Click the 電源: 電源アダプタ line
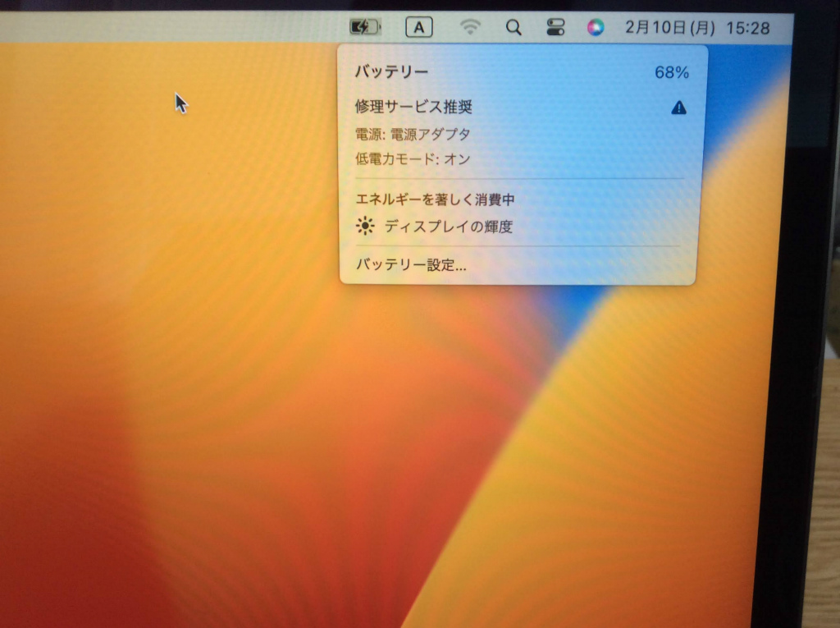The image size is (840, 628). (x=413, y=134)
